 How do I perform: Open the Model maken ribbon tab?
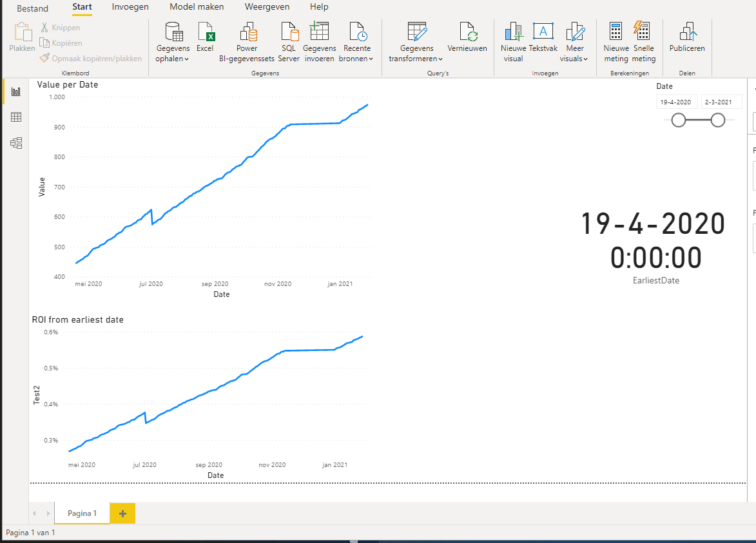pyautogui.click(x=197, y=6)
